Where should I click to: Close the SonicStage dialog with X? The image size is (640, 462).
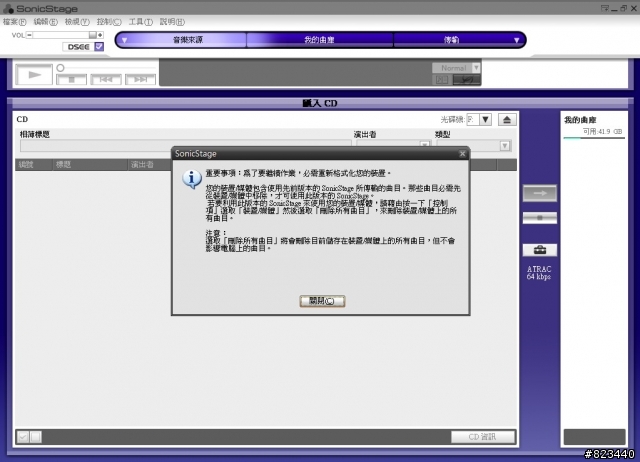tap(462, 153)
